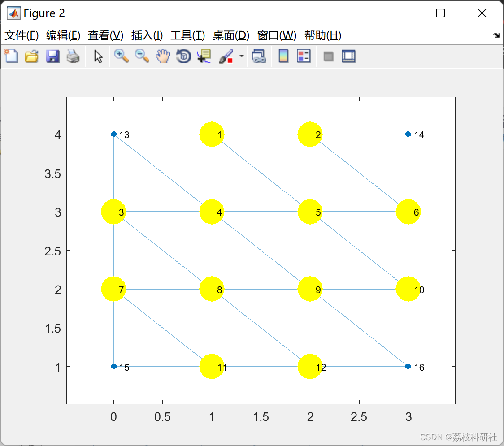The width and height of the screenshot is (504, 446).
Task: Open the 文件(F) menu
Action: [x=22, y=35]
